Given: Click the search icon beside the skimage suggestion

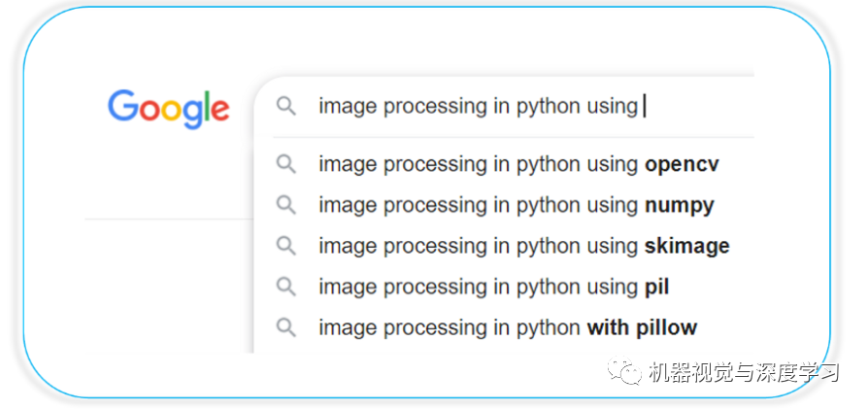Looking at the screenshot, I should tap(286, 246).
